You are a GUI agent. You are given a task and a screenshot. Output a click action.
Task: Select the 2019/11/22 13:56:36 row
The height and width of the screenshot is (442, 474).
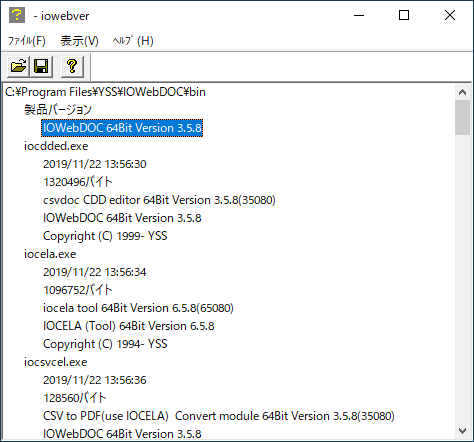click(x=95, y=380)
